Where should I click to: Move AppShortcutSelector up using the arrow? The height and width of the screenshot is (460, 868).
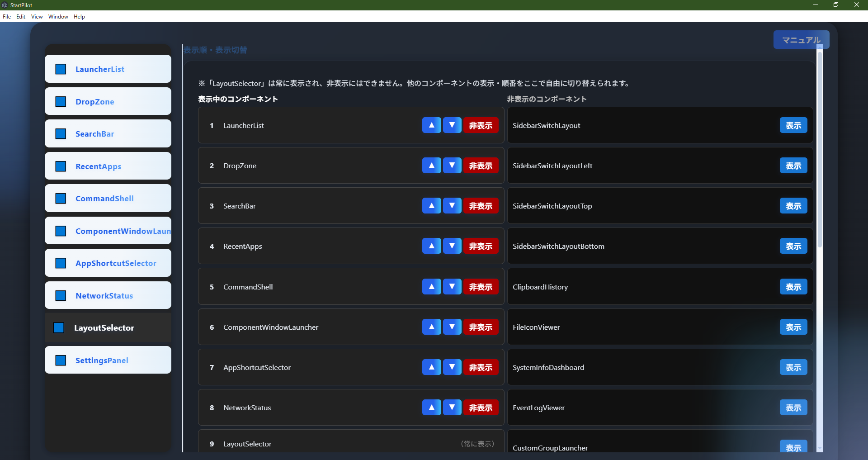431,367
